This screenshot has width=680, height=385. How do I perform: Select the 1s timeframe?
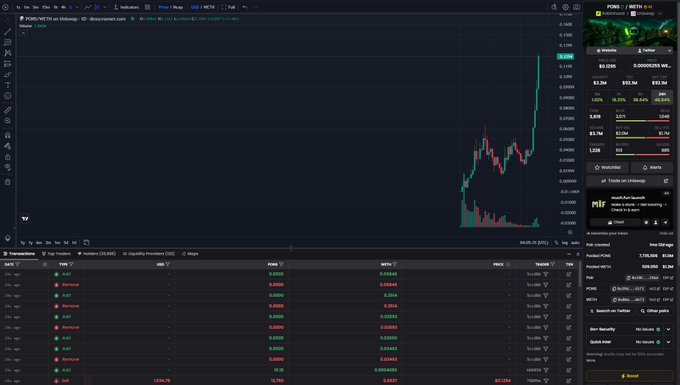[18, 7]
